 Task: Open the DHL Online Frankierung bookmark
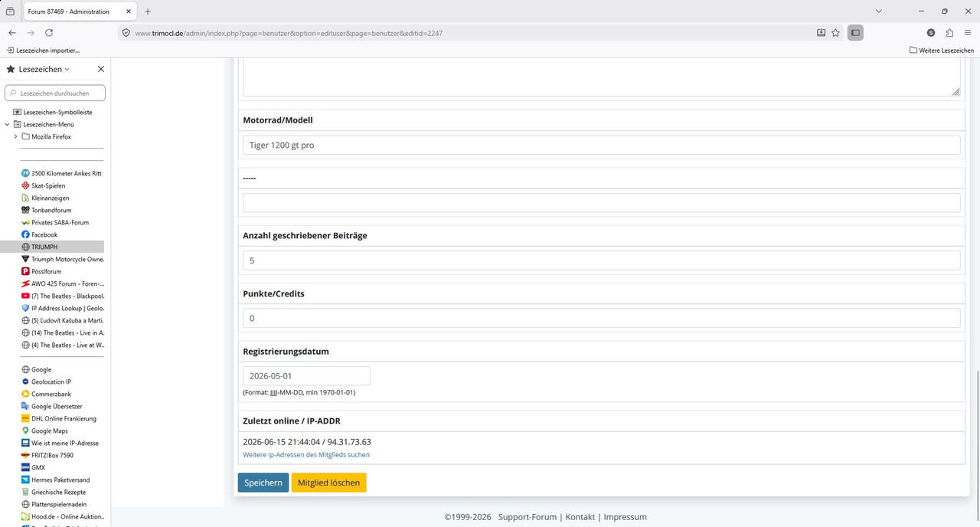click(x=59, y=418)
